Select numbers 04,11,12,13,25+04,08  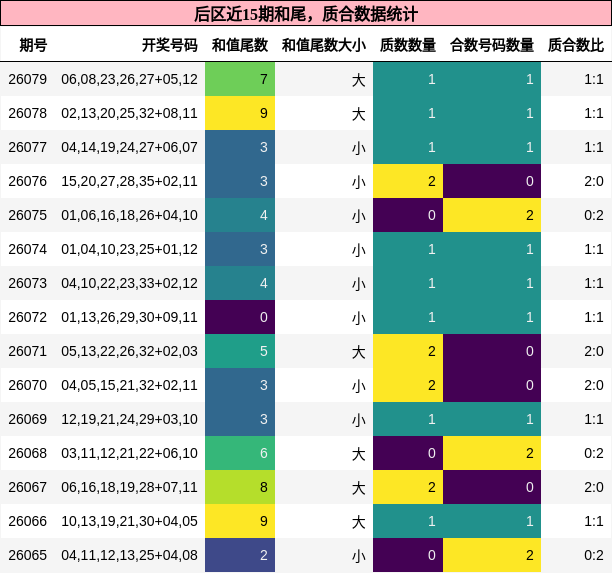click(x=130, y=555)
